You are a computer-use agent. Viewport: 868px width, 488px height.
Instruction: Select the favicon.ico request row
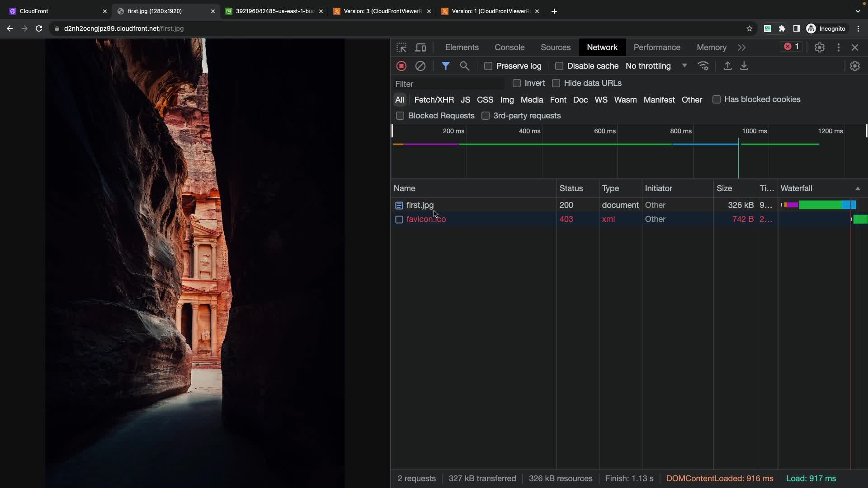[x=426, y=219]
